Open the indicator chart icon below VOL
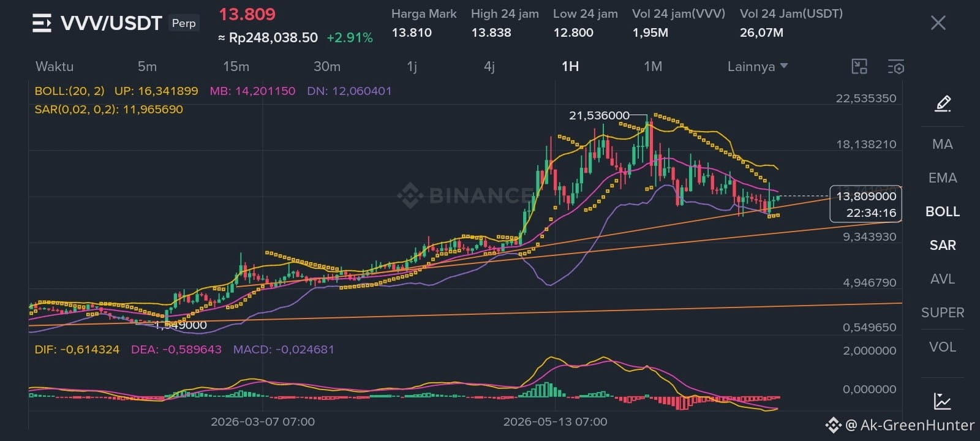Image resolution: width=980 pixels, height=441 pixels. point(942,401)
